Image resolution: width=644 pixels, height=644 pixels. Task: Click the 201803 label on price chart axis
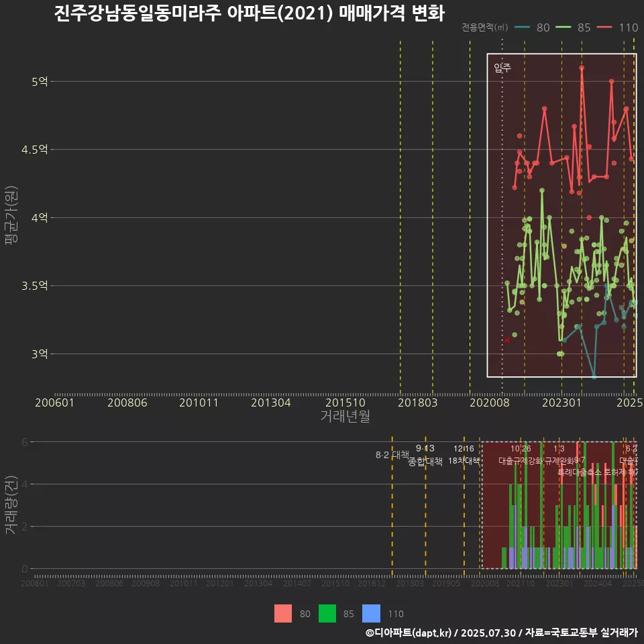[418, 402]
